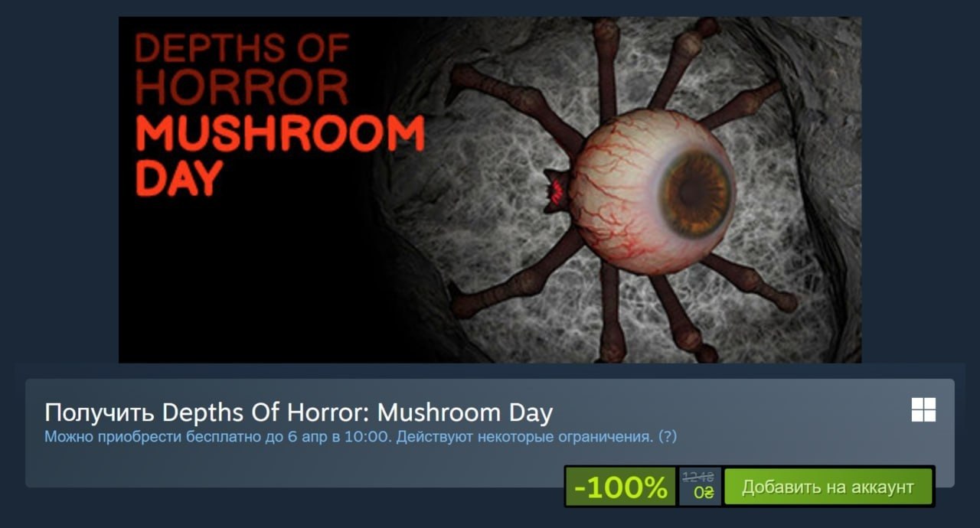Click the "HORROR" word in the banner artwork

pos(241,88)
